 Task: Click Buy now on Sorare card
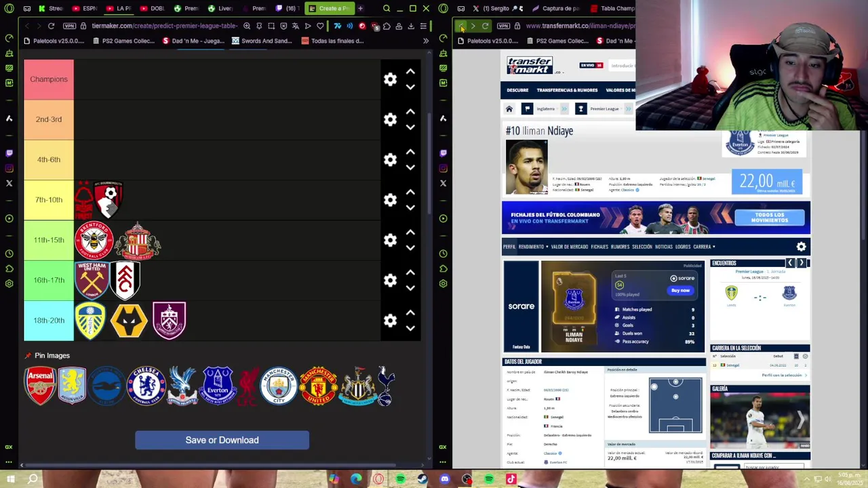680,290
